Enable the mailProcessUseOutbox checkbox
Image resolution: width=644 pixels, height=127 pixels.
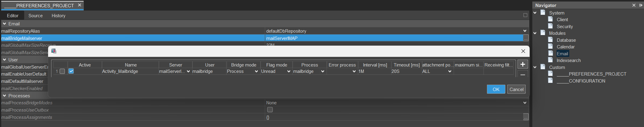pyautogui.click(x=270, y=110)
